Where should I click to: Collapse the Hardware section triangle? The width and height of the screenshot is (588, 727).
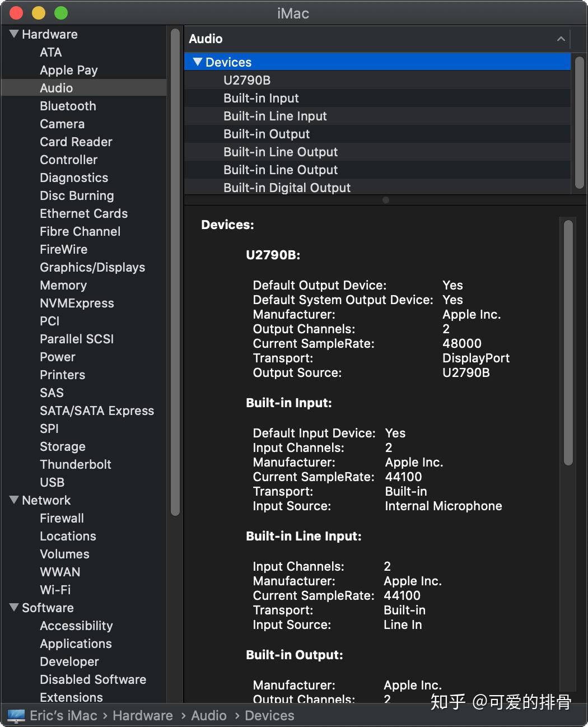[15, 34]
